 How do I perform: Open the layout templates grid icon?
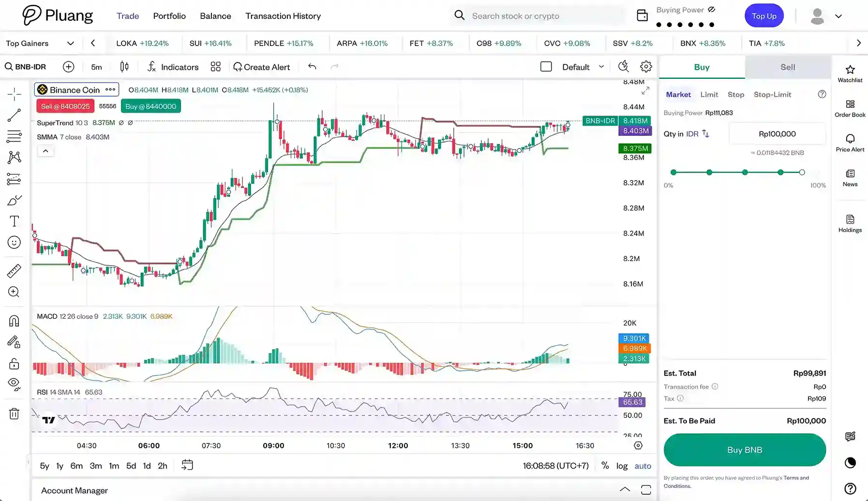[x=216, y=67]
